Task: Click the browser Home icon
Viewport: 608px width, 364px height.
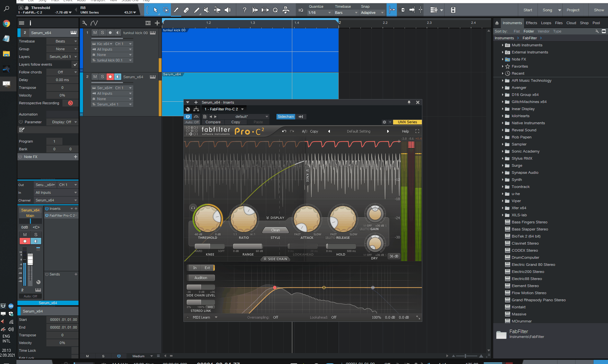Action: (497, 23)
